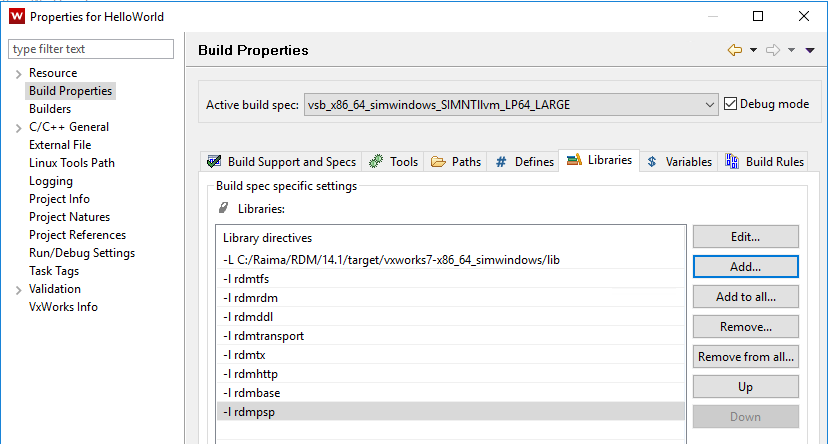Select C/C++ General in the tree
This screenshot has width=828, height=444.
click(69, 127)
